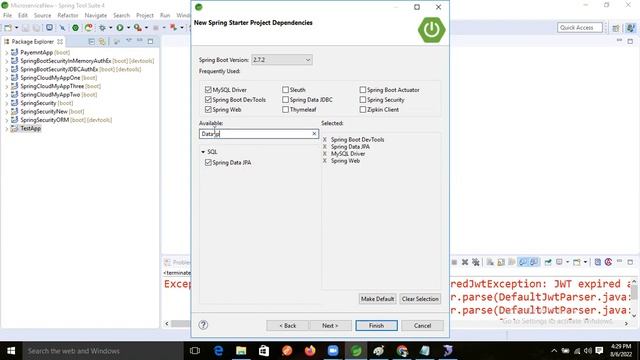
Task: Click the Collapse All icon in Package Explorer
Action: [x=91, y=42]
